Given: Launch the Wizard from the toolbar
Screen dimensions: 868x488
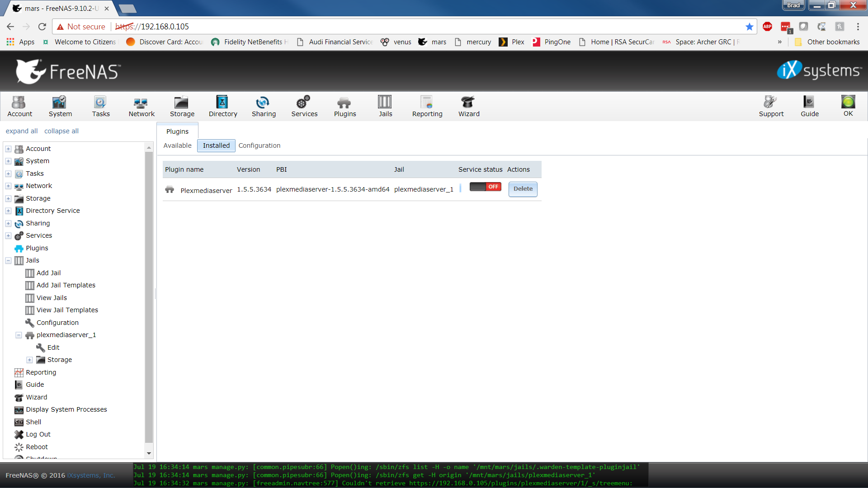Looking at the screenshot, I should click(x=469, y=107).
